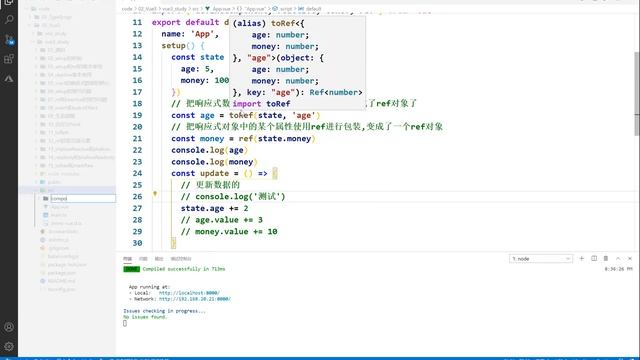Click '// age.value += 3' comment line
The height and width of the screenshot is (360, 640).
point(222,220)
